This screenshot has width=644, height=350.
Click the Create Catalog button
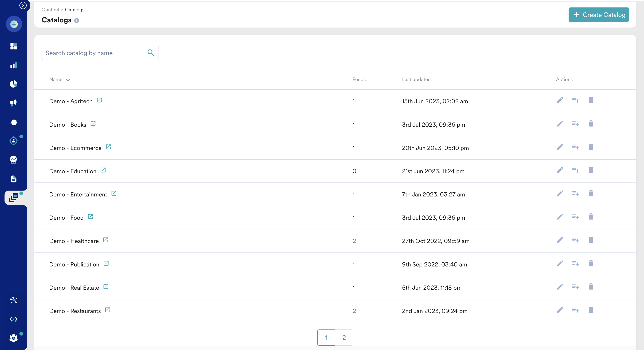[x=598, y=15]
